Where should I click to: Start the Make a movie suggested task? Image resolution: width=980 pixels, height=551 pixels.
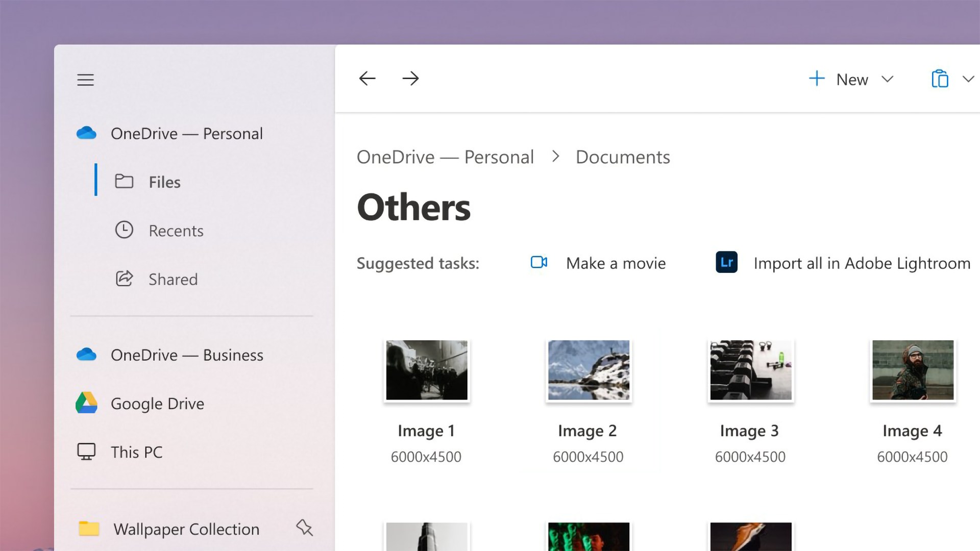(616, 263)
